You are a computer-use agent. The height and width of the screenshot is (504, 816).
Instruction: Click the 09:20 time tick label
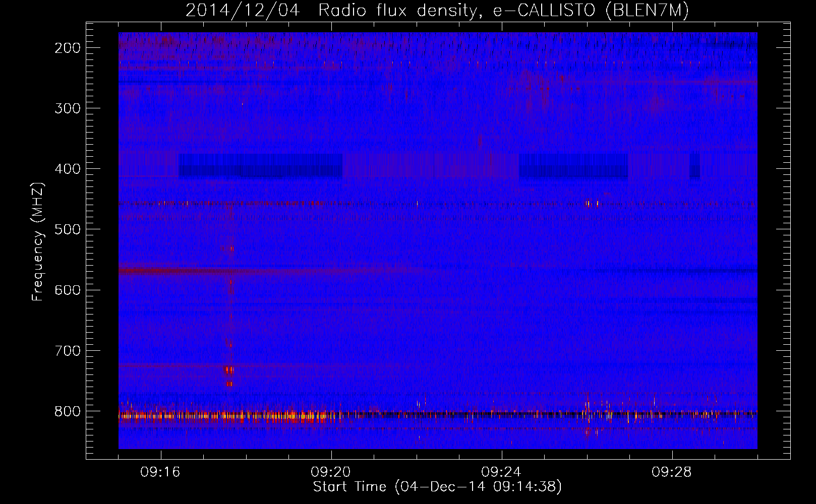coord(331,472)
